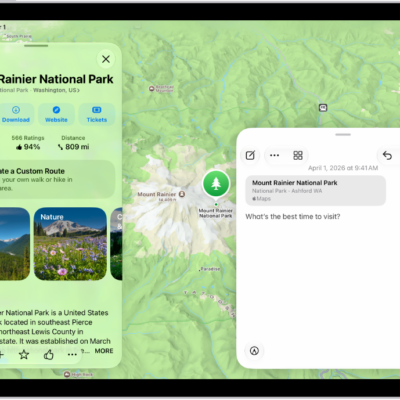
Task: Tap the April 1, 2026 timestamp
Action: pyautogui.click(x=343, y=168)
